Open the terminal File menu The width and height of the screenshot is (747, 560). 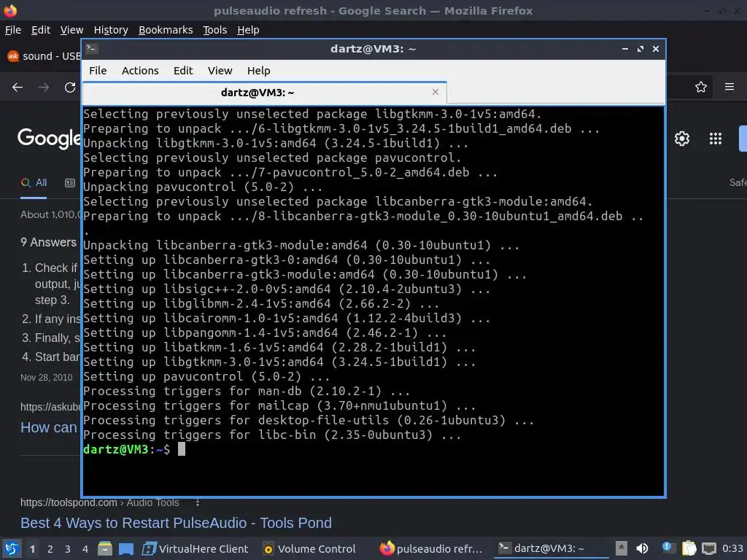click(x=98, y=71)
